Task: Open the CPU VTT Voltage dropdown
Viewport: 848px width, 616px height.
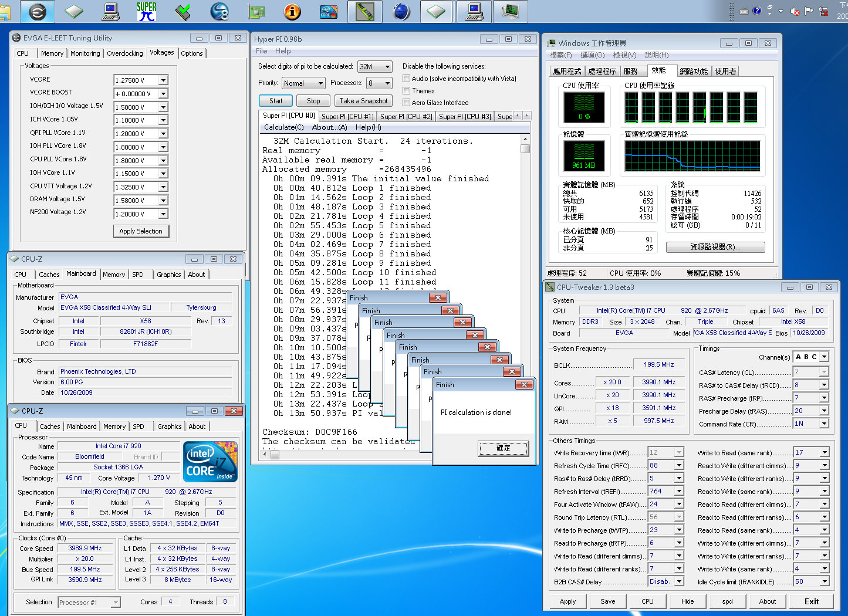Action: pos(163,187)
